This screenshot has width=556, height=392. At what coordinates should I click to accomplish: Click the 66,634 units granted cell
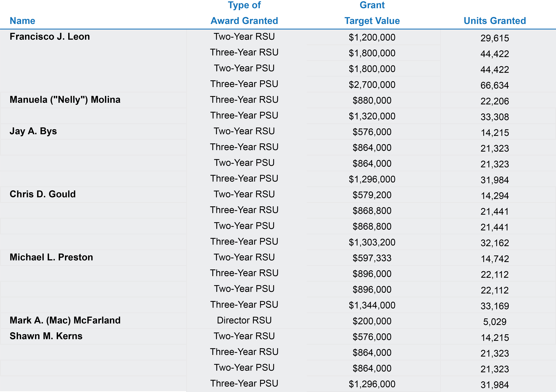[495, 86]
